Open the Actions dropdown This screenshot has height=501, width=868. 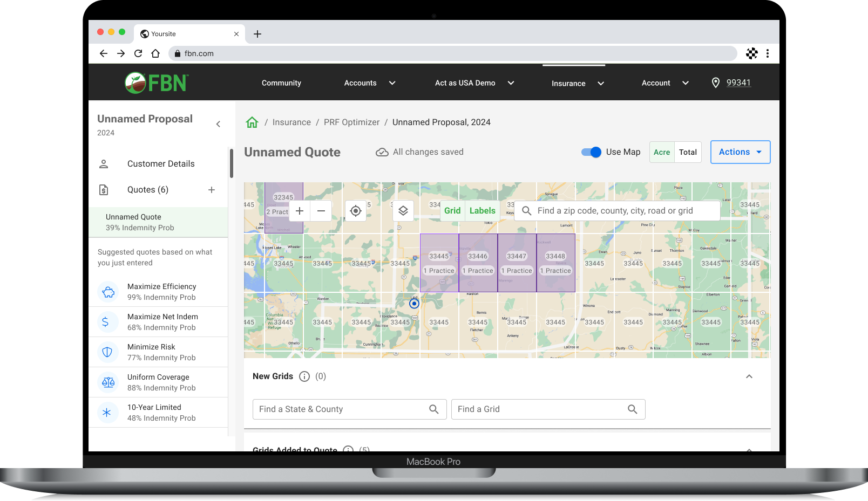(x=740, y=152)
